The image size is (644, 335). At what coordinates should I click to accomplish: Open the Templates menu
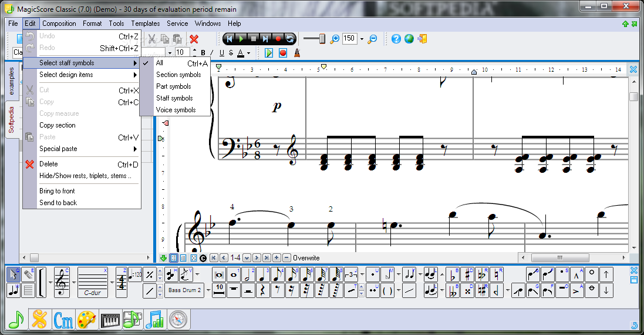[146, 24]
